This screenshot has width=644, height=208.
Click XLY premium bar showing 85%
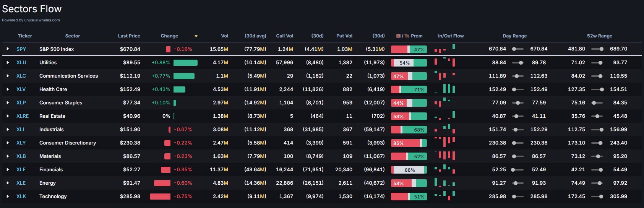click(409, 143)
